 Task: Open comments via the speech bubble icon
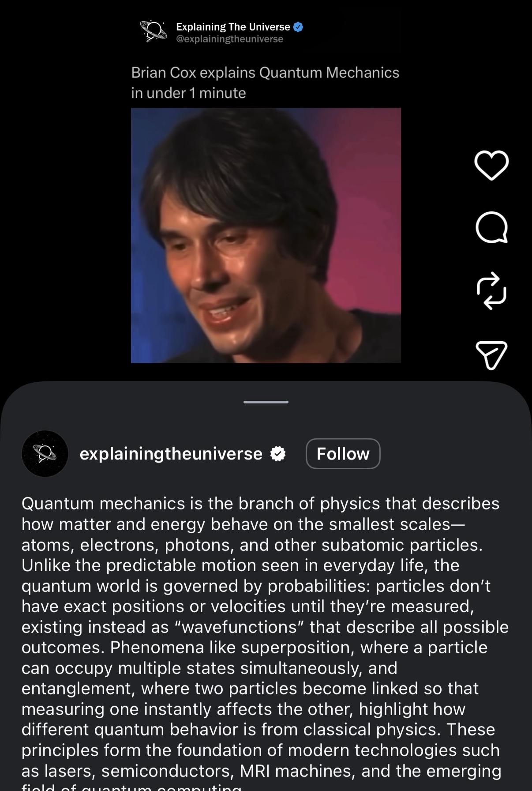(x=491, y=228)
